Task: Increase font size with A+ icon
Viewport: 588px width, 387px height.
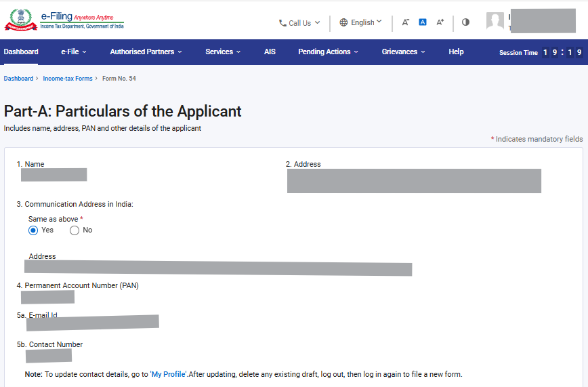Action: tap(440, 22)
